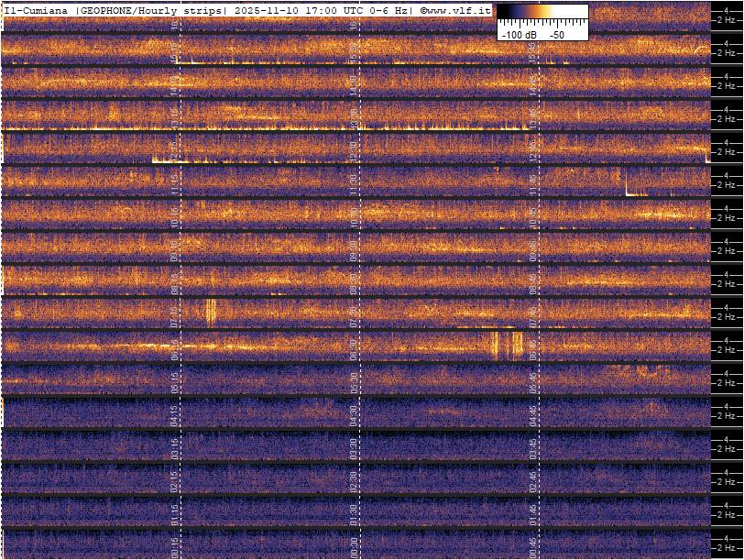Click the -50 label on color scale

coord(556,34)
